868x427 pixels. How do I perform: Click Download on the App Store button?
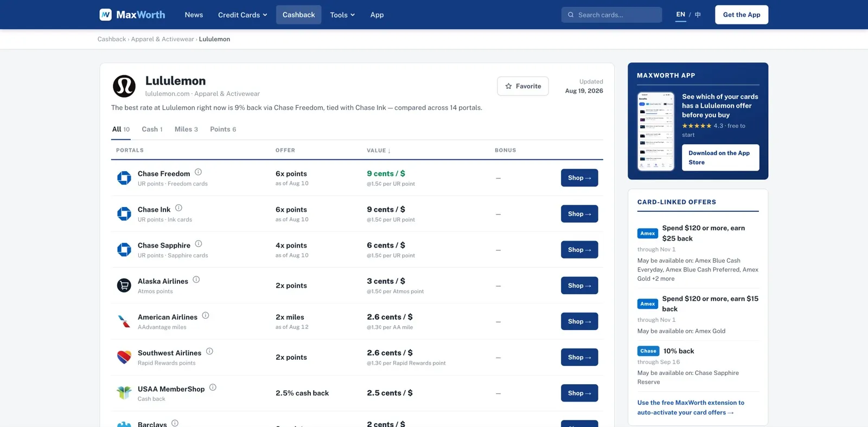pyautogui.click(x=720, y=158)
